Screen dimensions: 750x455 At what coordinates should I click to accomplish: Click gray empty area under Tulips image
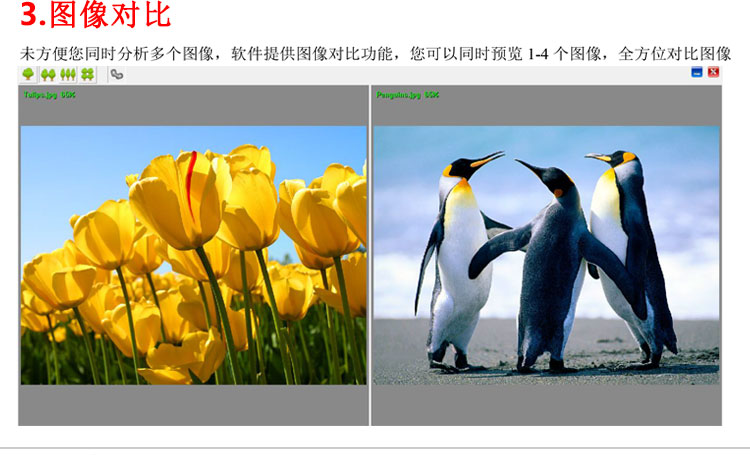pos(193,405)
